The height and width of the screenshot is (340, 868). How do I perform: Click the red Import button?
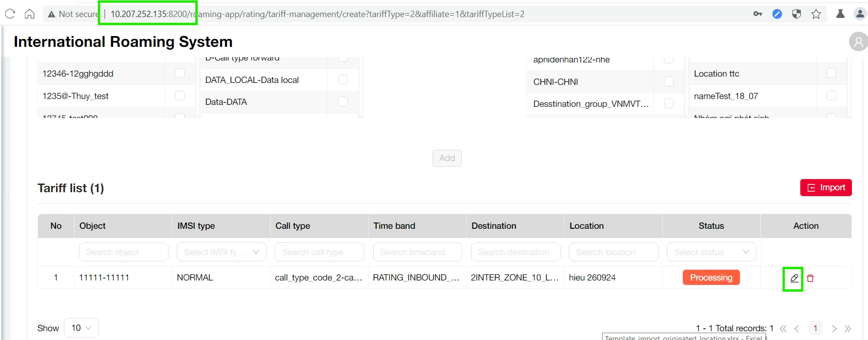pos(826,188)
